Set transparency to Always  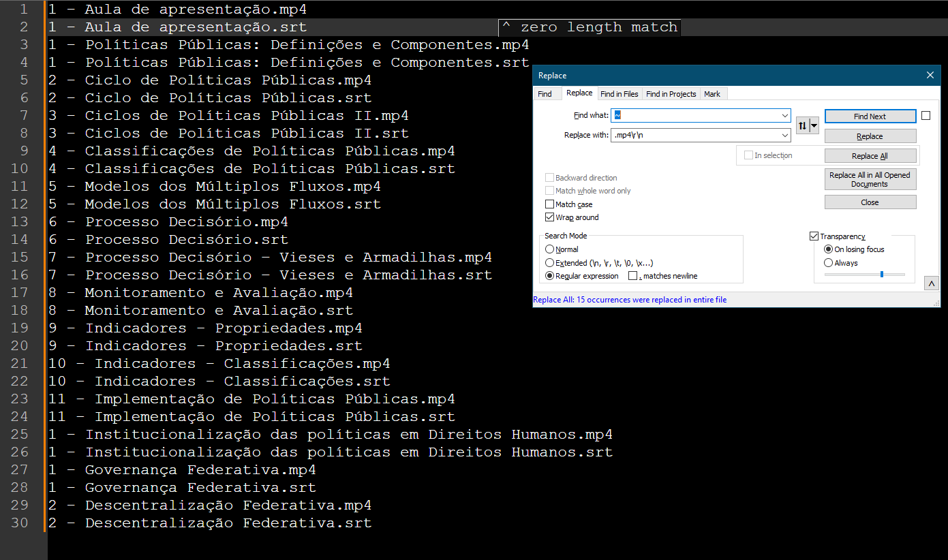tap(828, 263)
